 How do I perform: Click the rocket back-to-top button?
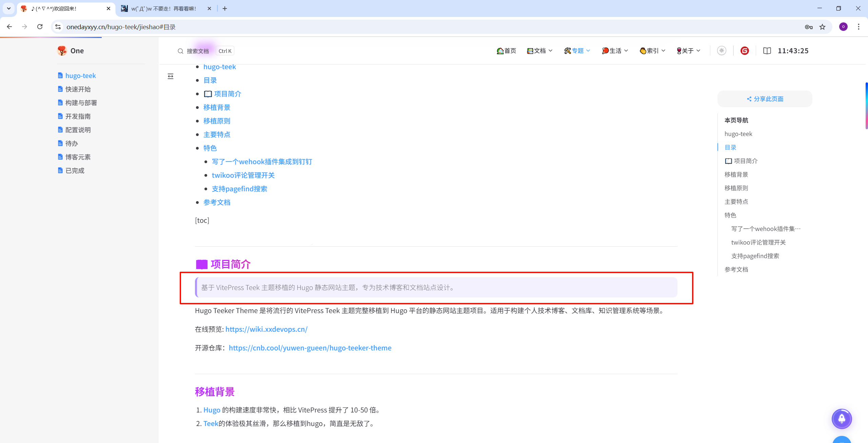coord(842,419)
